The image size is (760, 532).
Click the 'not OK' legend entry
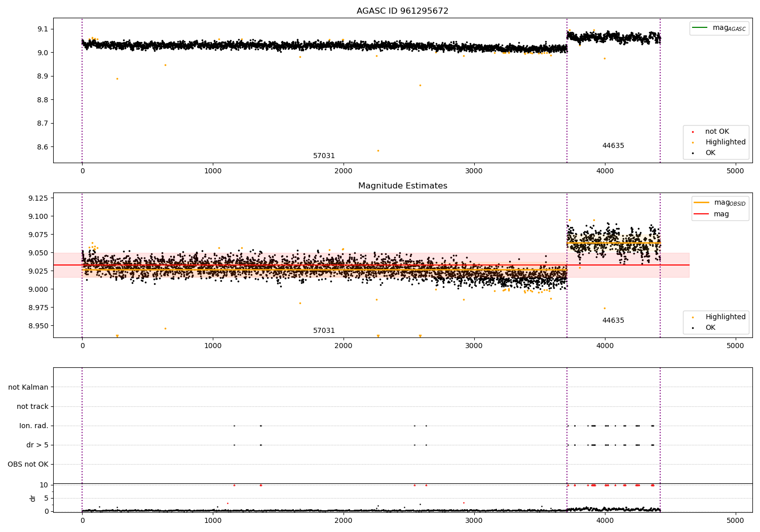coord(717,132)
